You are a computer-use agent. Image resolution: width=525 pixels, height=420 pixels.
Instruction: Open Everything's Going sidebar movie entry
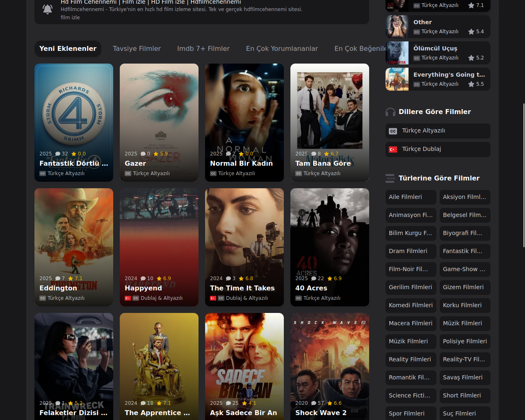click(438, 79)
